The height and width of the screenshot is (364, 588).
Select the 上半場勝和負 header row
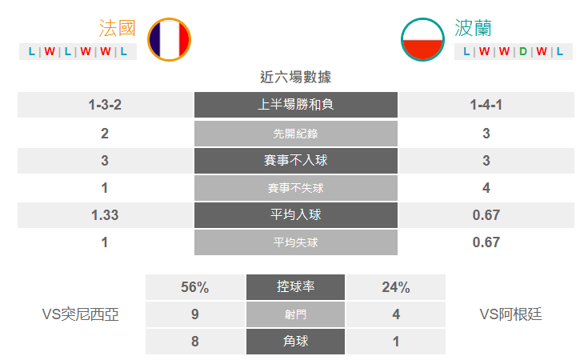(x=296, y=105)
